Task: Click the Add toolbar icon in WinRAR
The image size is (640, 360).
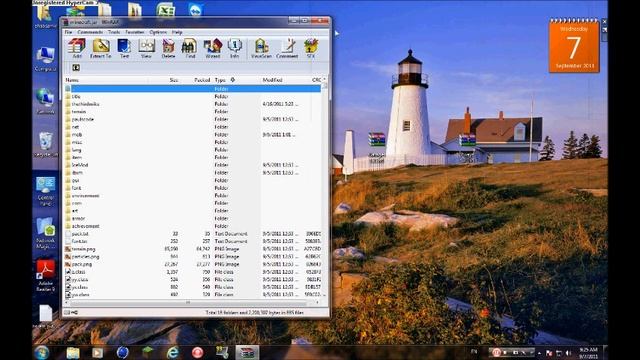Action: coord(77,48)
